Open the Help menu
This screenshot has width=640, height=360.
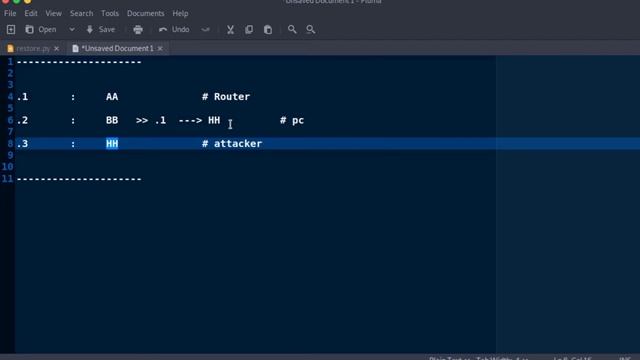(x=180, y=13)
